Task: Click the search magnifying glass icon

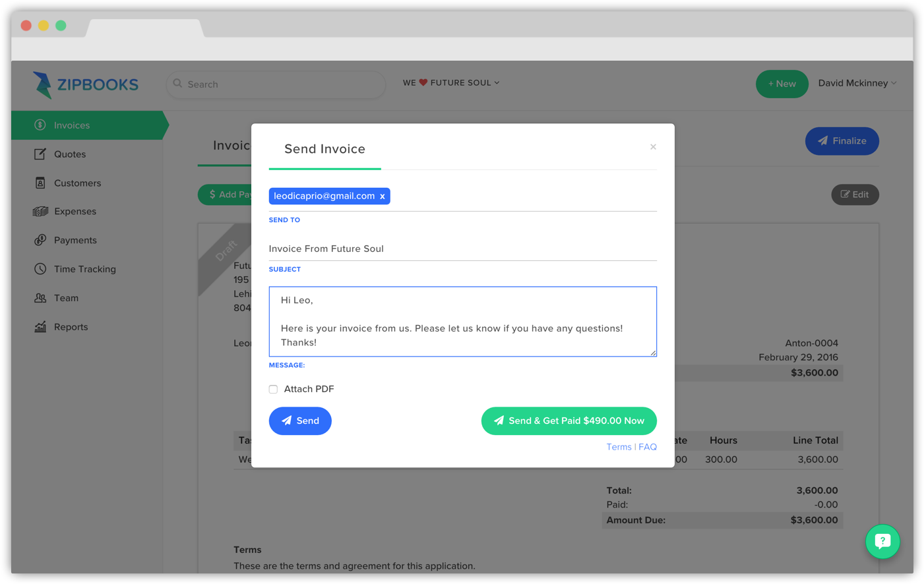Action: click(x=177, y=84)
